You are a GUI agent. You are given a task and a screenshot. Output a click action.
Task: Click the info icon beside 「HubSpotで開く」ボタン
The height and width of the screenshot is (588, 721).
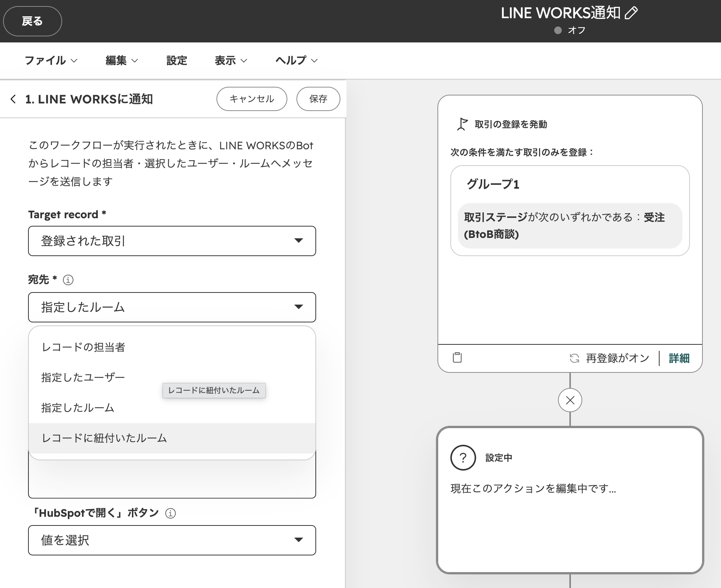(171, 513)
